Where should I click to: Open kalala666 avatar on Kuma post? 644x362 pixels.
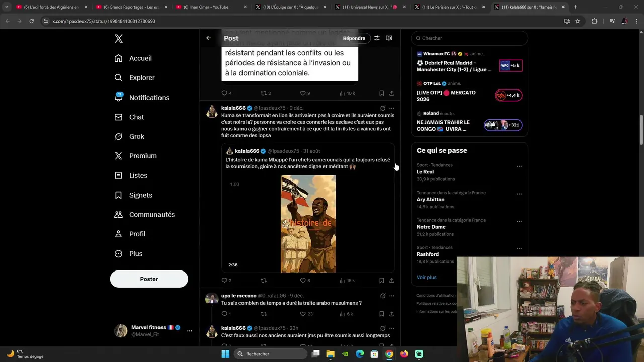coord(212,112)
